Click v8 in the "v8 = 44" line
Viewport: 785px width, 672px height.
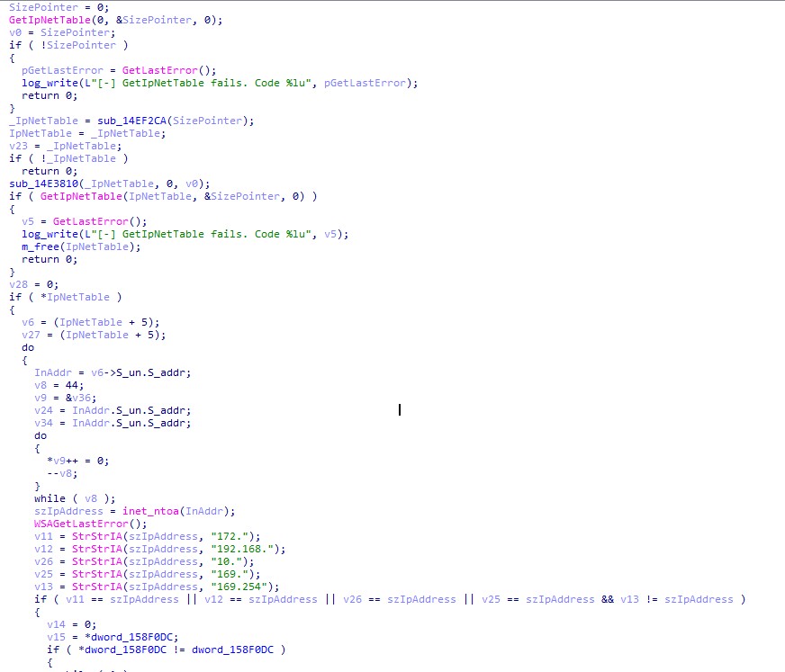pos(41,385)
